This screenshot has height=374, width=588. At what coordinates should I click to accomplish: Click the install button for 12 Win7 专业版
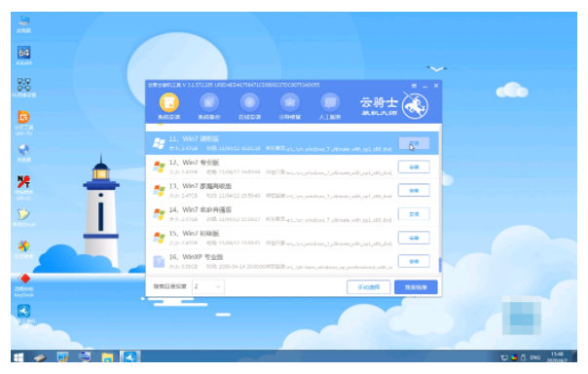click(414, 167)
